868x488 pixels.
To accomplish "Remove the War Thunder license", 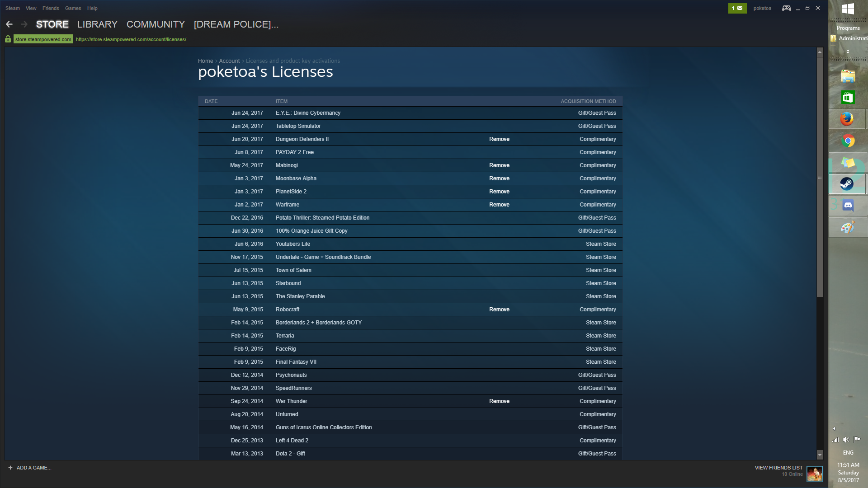I will coord(499,401).
